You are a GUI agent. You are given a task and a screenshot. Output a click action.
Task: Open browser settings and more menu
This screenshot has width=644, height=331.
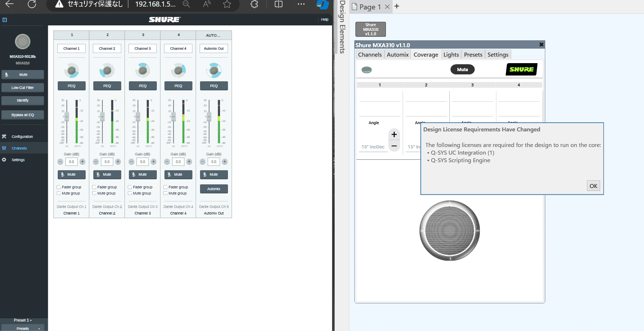[x=301, y=4]
